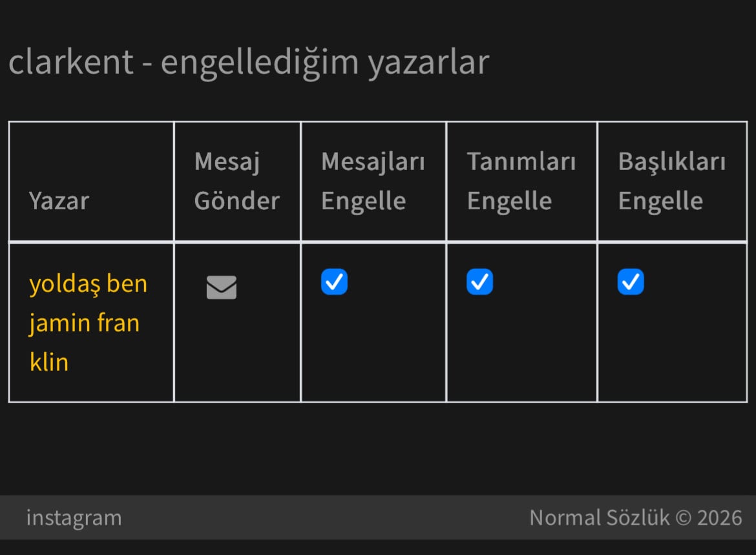This screenshot has height=555, width=756.
Task: Click the Yazar column header
Action: pos(59,201)
